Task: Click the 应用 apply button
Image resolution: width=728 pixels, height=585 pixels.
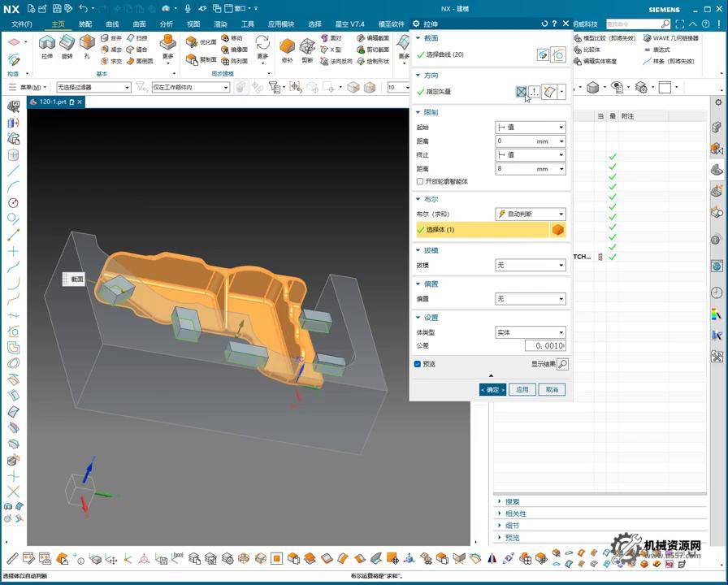Action: [522, 390]
